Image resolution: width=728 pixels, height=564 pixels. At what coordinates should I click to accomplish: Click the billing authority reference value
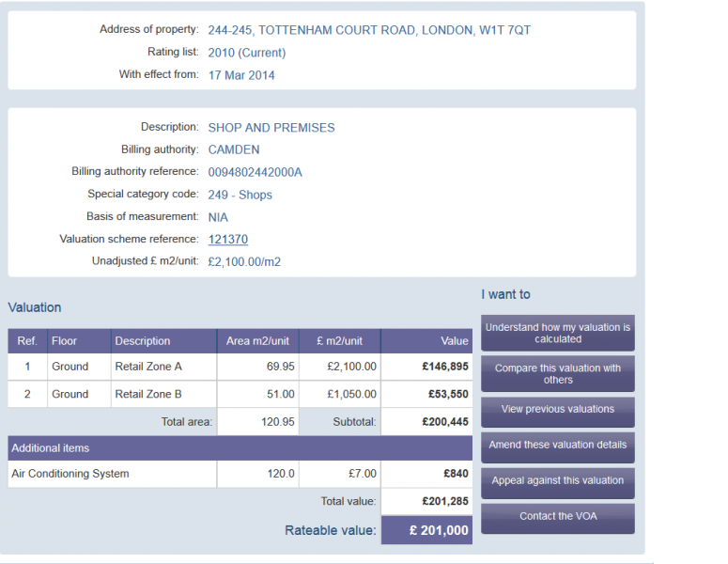(x=255, y=172)
